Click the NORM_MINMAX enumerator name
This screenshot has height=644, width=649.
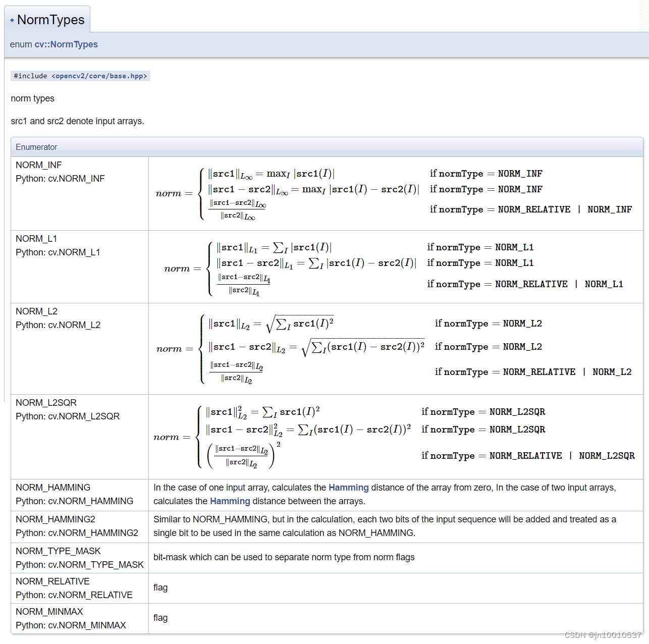pos(49,612)
